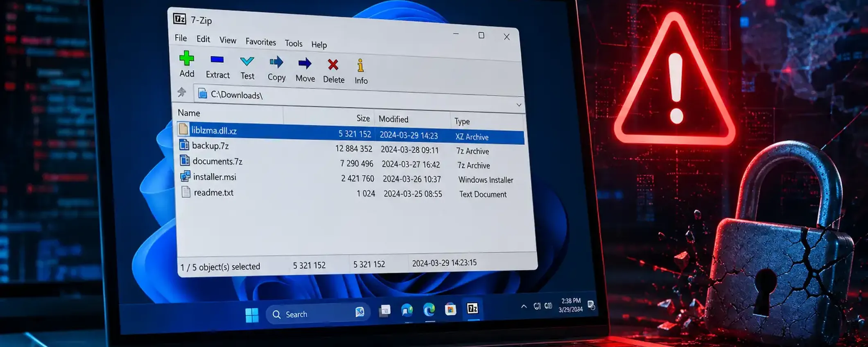
Task: Click the Text Document type cell
Action: click(x=483, y=194)
